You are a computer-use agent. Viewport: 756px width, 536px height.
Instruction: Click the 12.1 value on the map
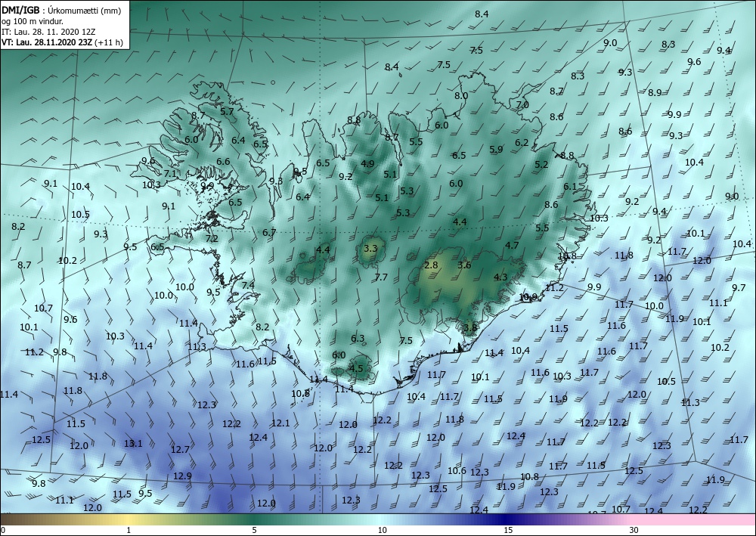280,423
